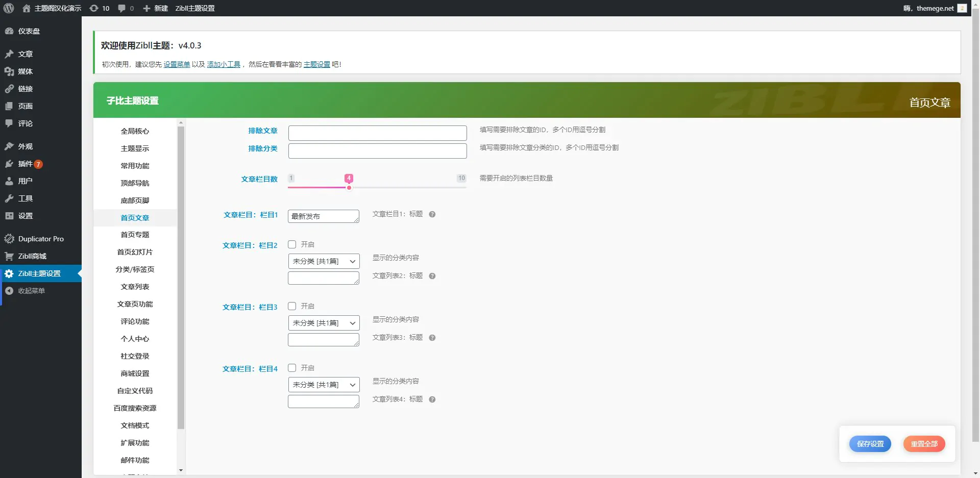The image size is (980, 478).
Task: Click the 媒体 media icon
Action: pyautogui.click(x=9, y=71)
